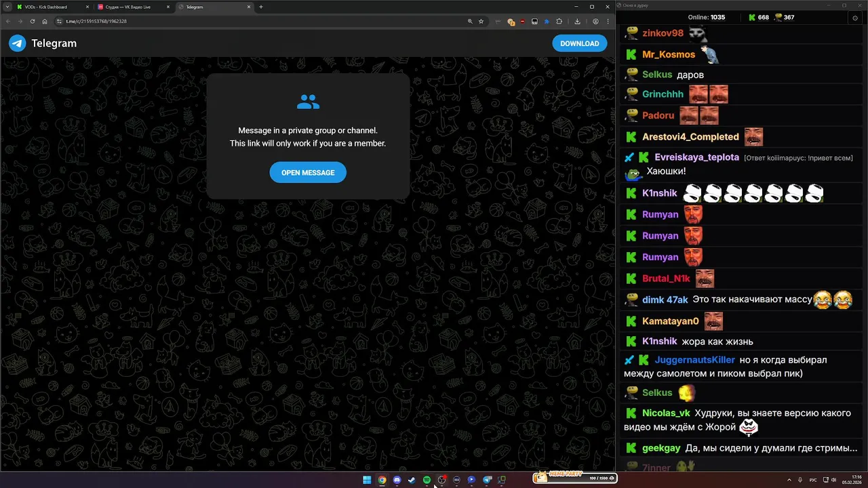Click the Selkus message даров
This screenshot has width=868, height=488.
(690, 75)
